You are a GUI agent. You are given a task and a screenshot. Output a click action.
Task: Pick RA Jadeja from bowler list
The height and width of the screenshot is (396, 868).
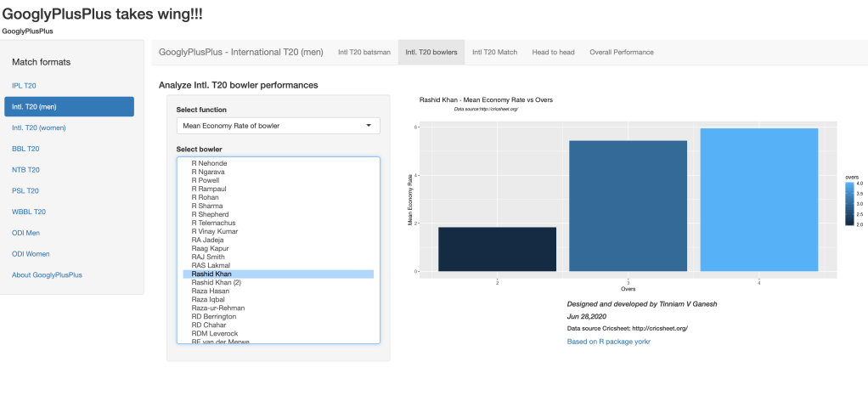pos(209,240)
